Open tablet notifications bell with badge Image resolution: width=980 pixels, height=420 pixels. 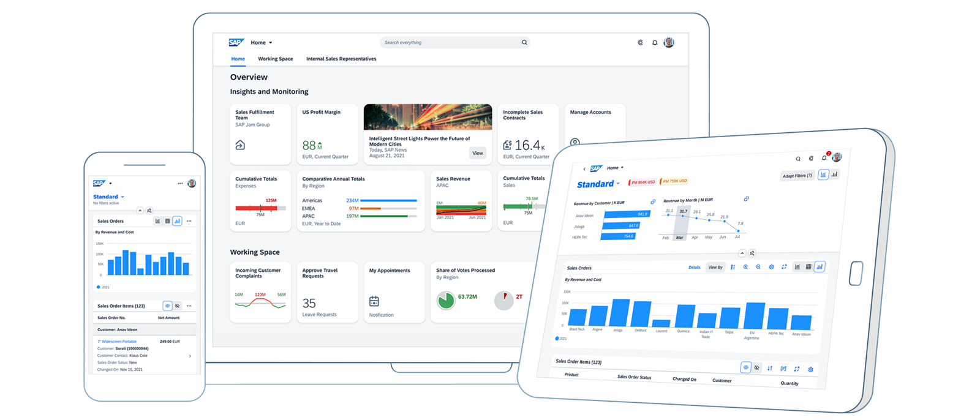coord(824,158)
